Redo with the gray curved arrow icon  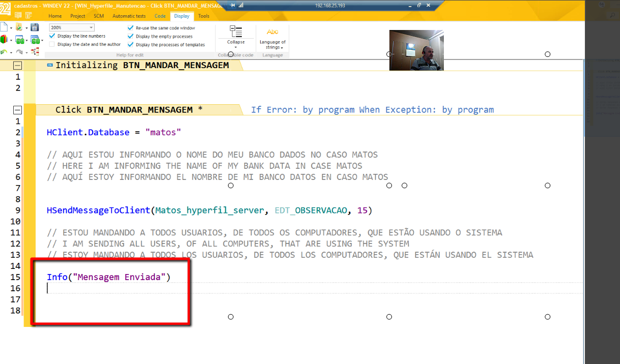point(19,52)
